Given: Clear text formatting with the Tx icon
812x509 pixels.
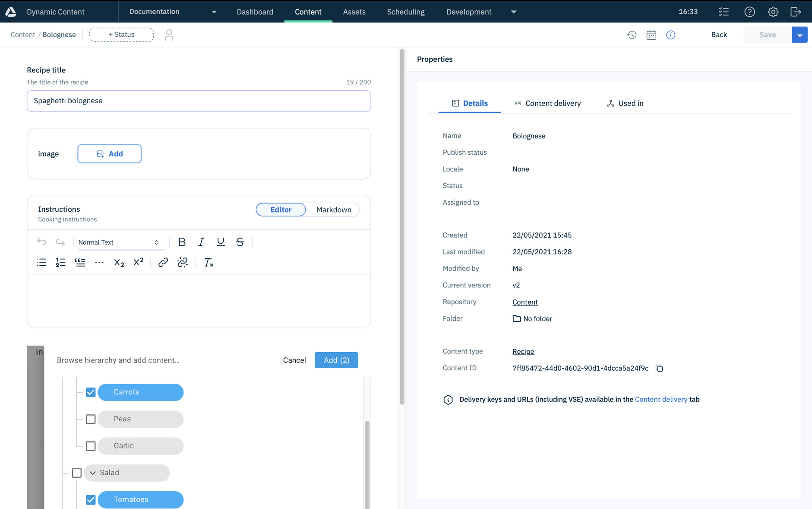Looking at the screenshot, I should [209, 262].
